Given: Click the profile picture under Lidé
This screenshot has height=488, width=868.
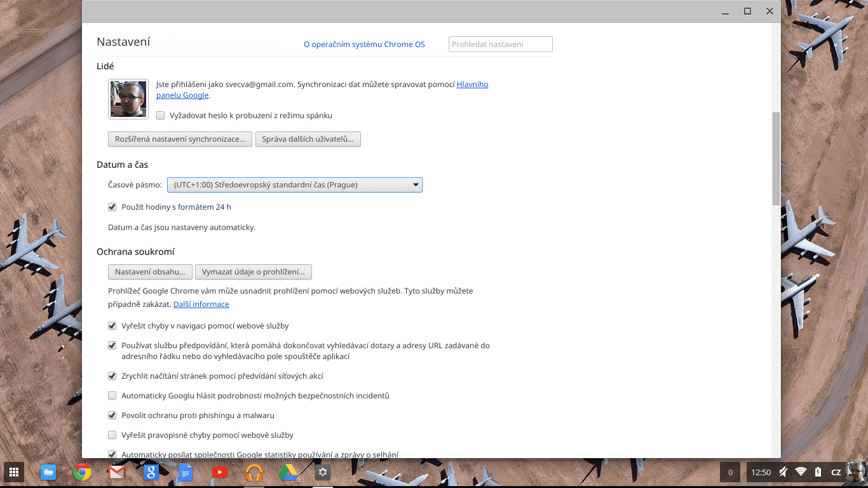Looking at the screenshot, I should click(x=128, y=99).
